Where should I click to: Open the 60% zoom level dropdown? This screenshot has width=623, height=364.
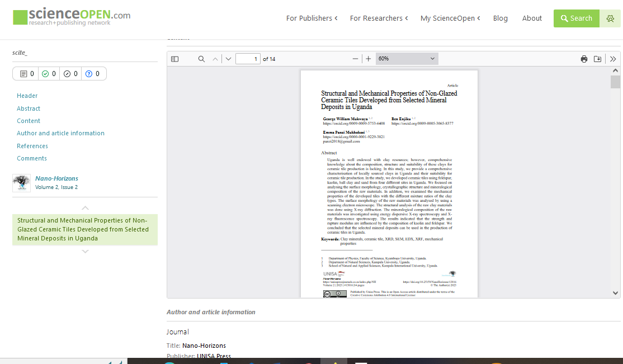(x=407, y=59)
